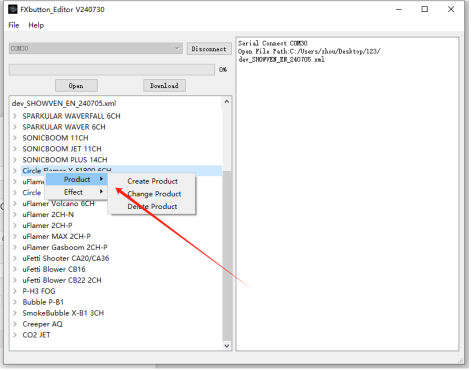This screenshot has width=471, height=370.
Task: Click the Open button
Action: [76, 86]
